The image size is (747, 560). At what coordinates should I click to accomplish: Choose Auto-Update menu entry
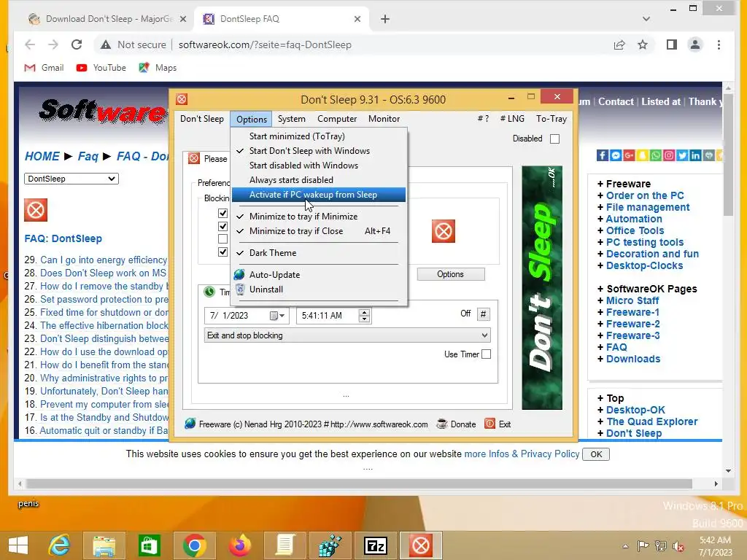[319, 275]
